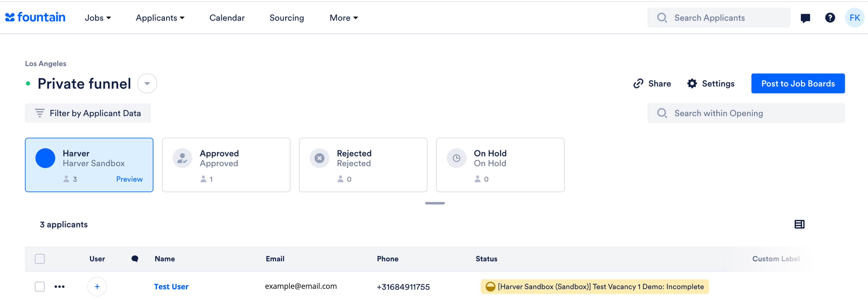Open the Calendar menu item

(x=227, y=18)
